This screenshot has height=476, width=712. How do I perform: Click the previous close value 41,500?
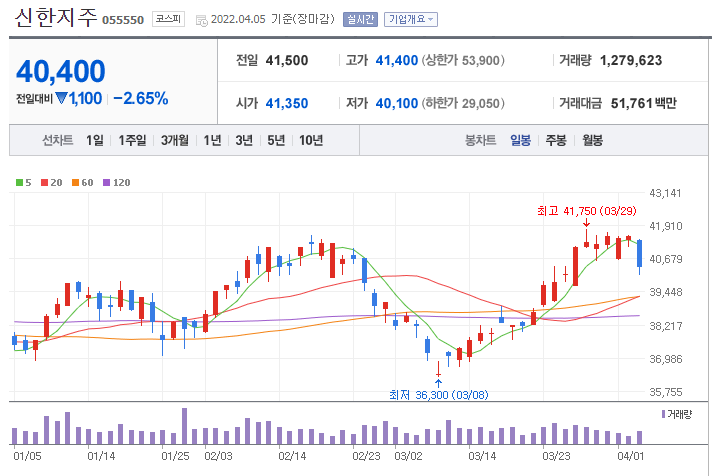pos(287,60)
